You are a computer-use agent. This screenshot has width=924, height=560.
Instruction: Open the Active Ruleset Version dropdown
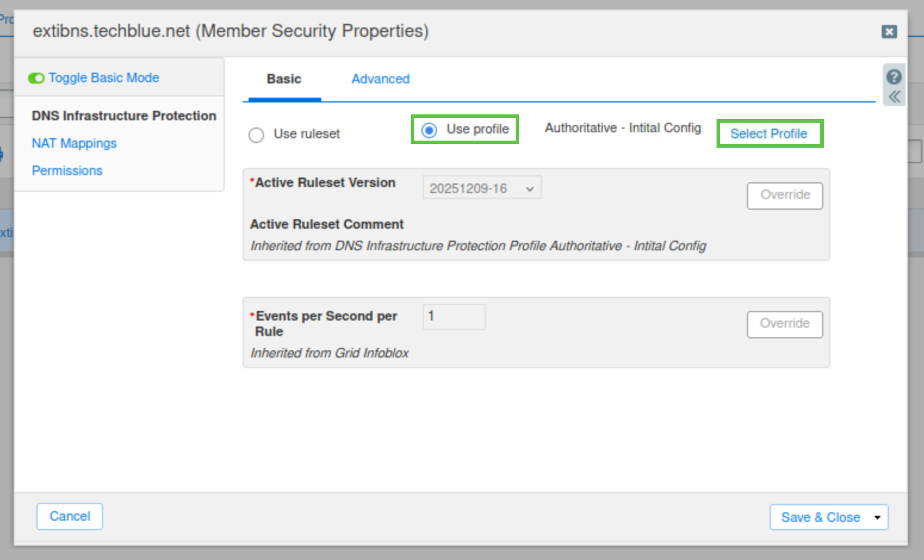click(x=482, y=188)
